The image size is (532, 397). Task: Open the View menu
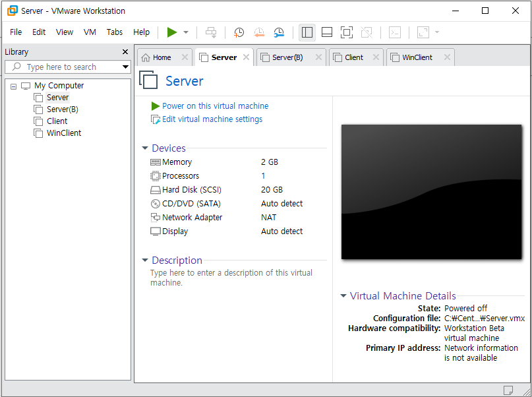[x=65, y=32]
